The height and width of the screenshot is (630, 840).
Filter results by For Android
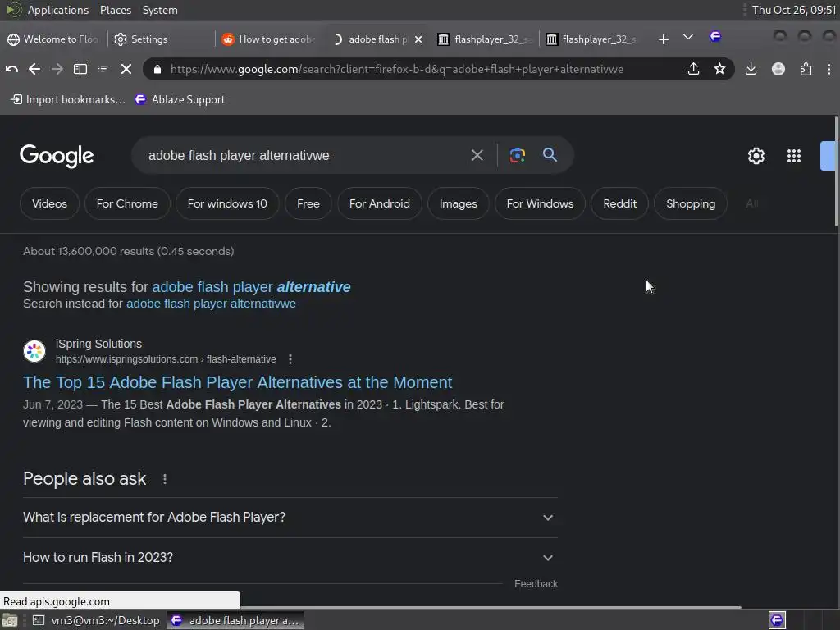click(x=379, y=203)
